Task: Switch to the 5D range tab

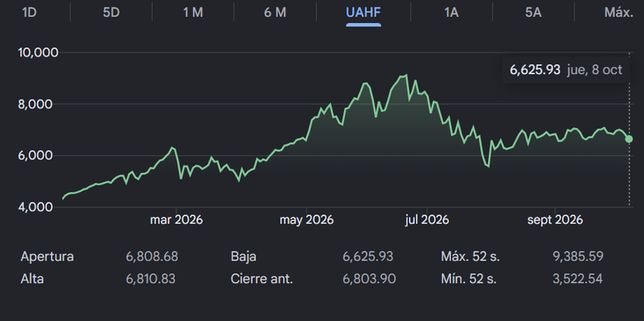Action: [x=111, y=12]
